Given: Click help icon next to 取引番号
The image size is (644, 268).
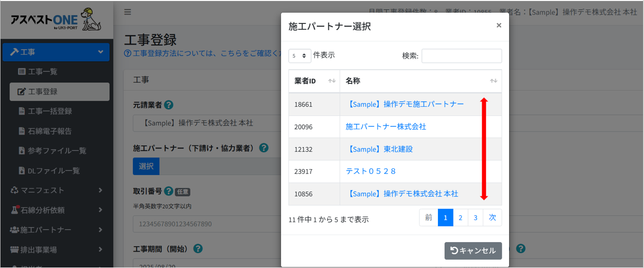Looking at the screenshot, I should [169, 191].
